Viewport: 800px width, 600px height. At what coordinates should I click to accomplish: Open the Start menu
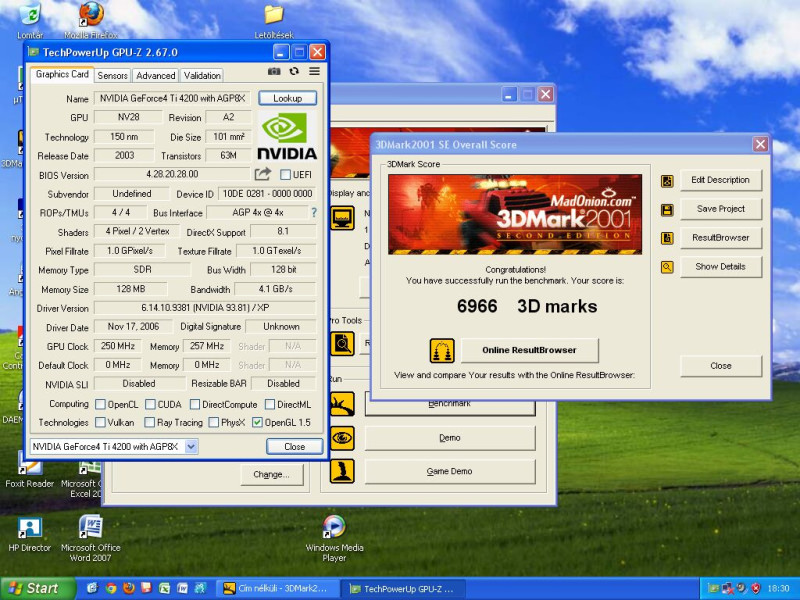[37, 588]
